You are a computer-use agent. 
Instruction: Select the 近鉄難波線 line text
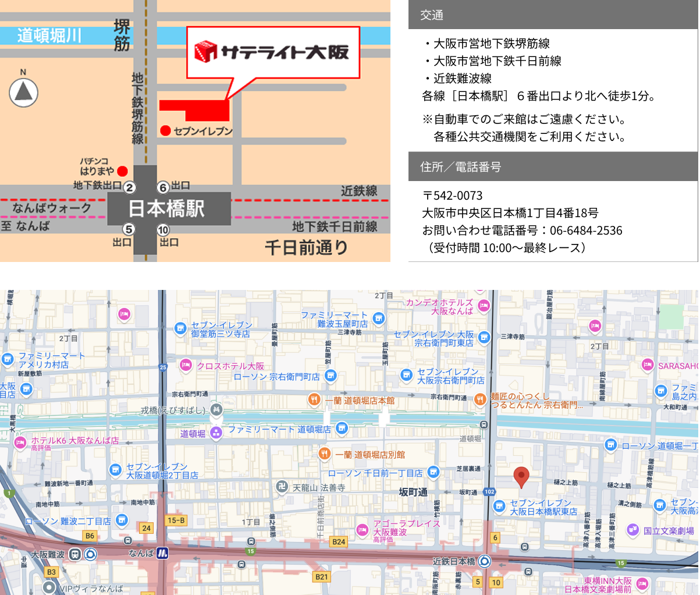click(x=463, y=79)
